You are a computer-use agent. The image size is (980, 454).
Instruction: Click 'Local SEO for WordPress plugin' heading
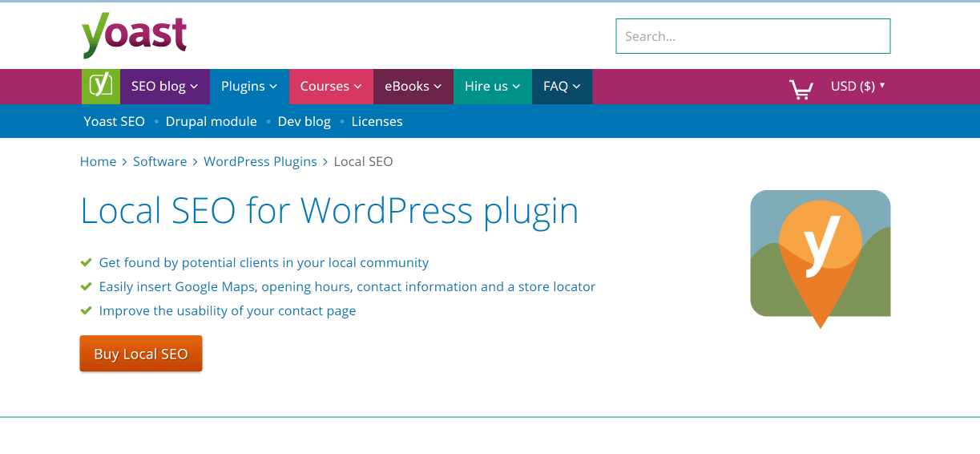coord(329,211)
